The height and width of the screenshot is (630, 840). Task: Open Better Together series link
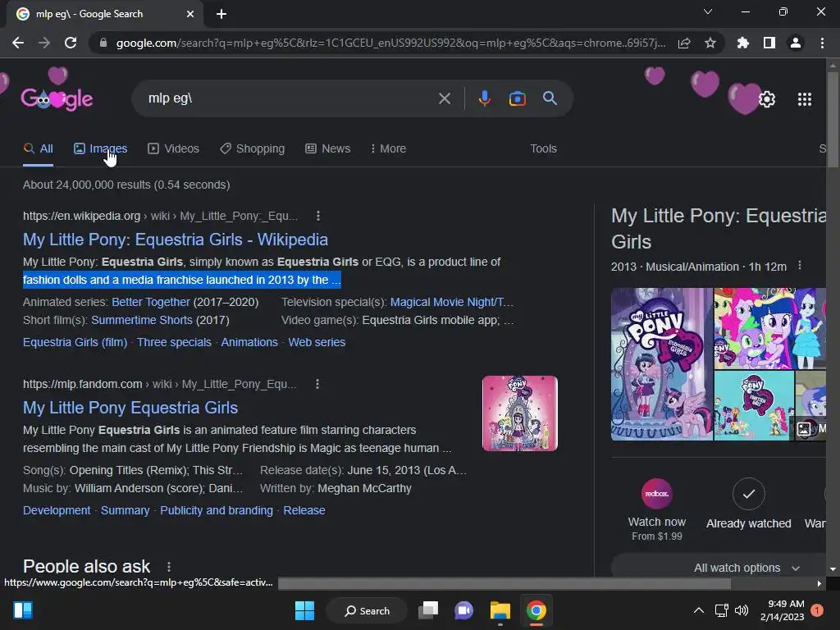[151, 302]
